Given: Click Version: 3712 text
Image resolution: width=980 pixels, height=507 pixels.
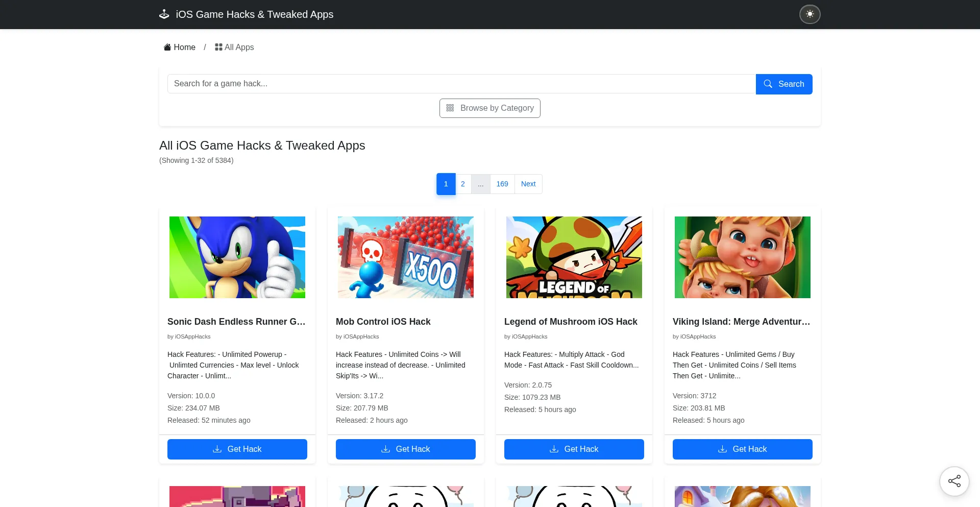Looking at the screenshot, I should (695, 396).
